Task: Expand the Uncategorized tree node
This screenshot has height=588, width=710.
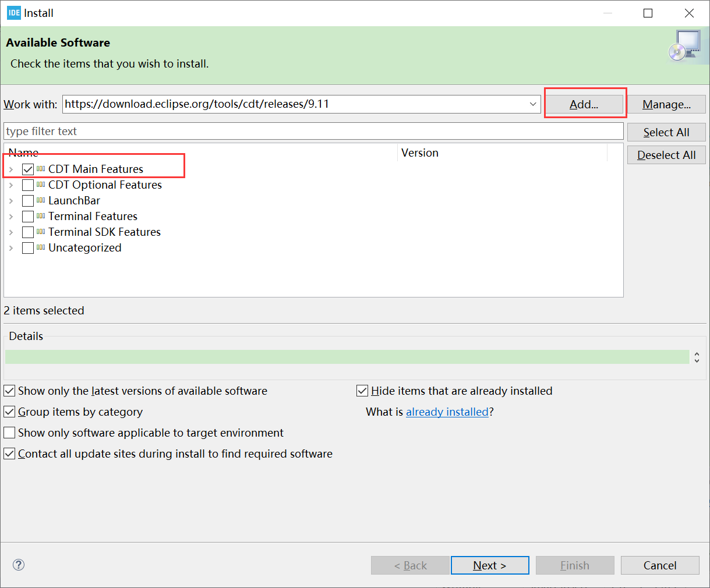Action: point(11,248)
